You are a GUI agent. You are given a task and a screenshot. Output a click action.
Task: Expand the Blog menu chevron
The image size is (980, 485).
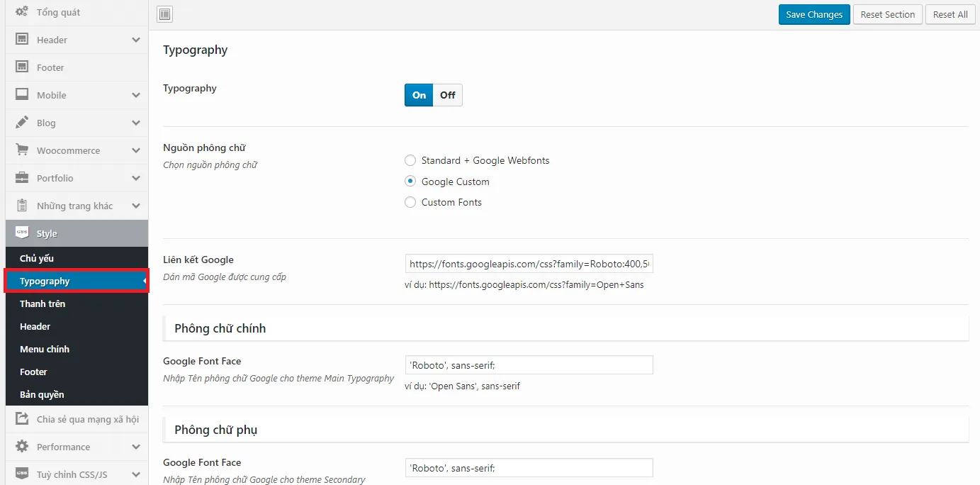tap(136, 123)
